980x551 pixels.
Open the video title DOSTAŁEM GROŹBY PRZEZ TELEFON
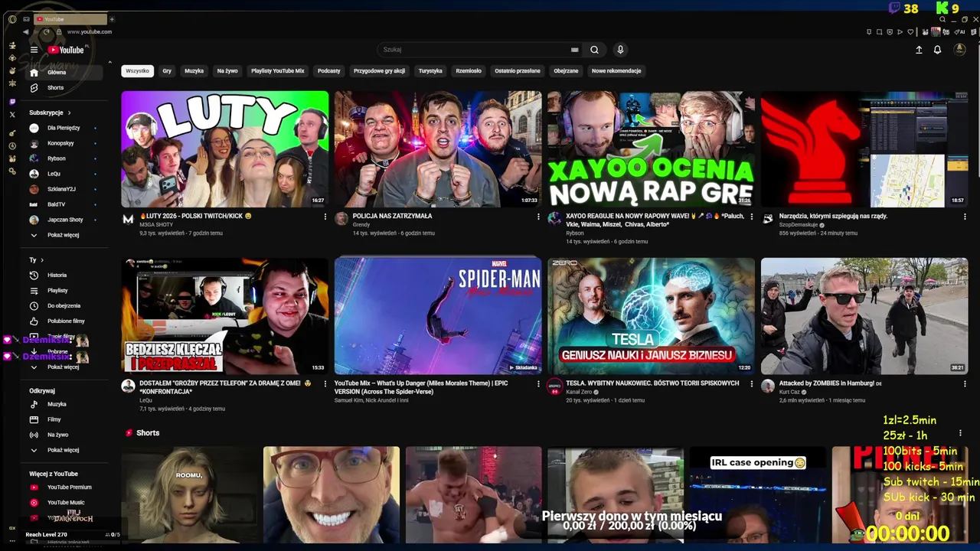pyautogui.click(x=226, y=387)
